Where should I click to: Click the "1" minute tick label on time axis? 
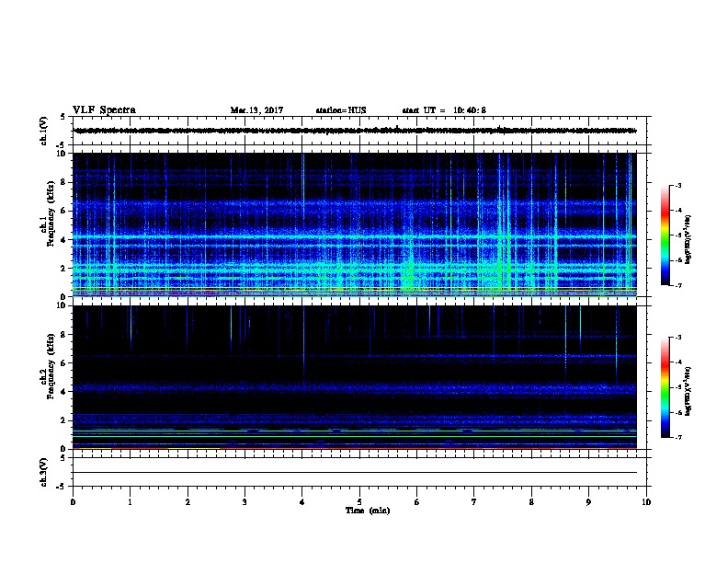tap(130, 501)
